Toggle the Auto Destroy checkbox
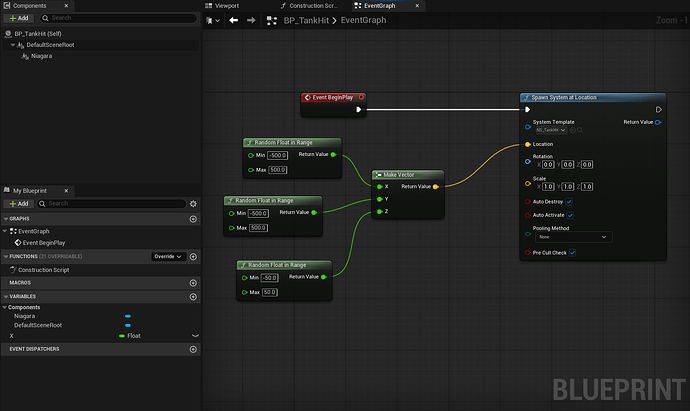The image size is (690, 411). coord(569,201)
